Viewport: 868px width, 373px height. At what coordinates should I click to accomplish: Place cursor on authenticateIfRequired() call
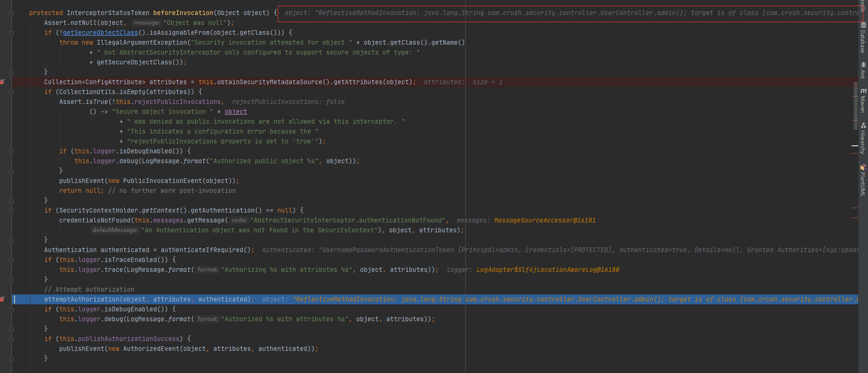pyautogui.click(x=206, y=250)
